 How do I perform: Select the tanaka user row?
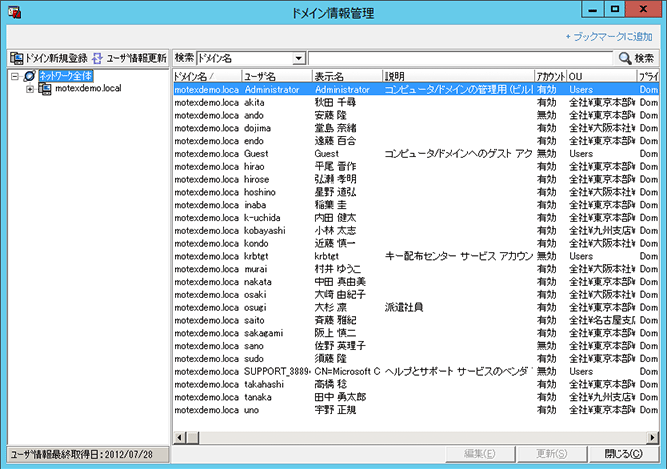coord(416,397)
